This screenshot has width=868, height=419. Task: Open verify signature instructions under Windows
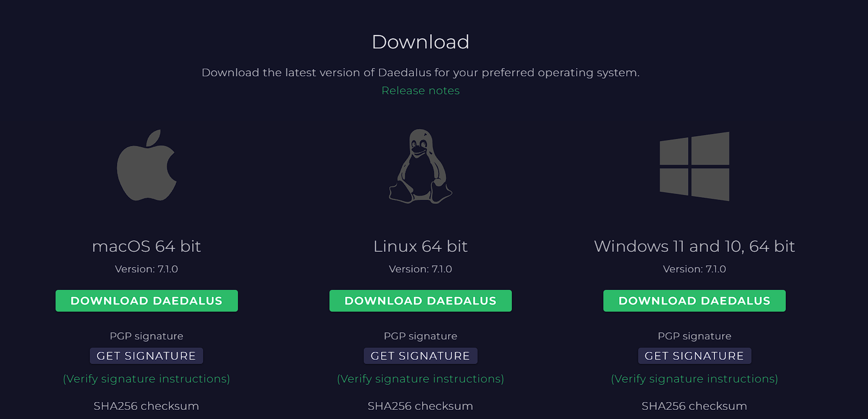point(694,379)
